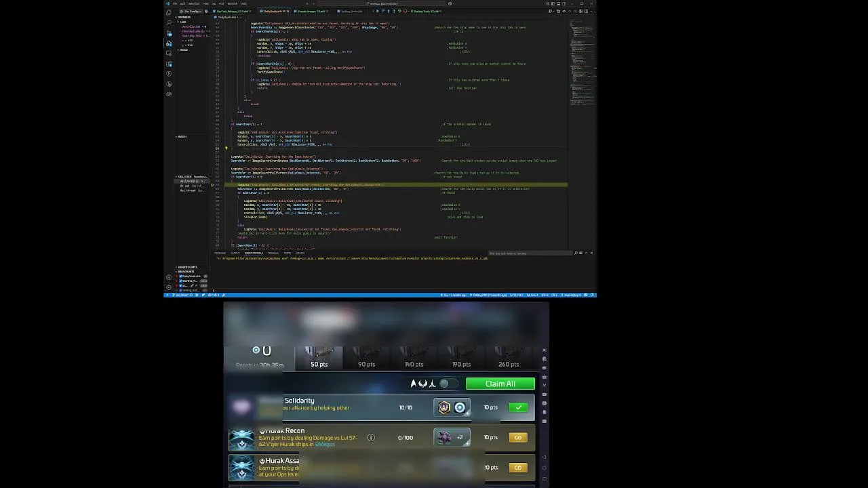
Task: Click the VS Code title bar search field
Action: point(381,3)
